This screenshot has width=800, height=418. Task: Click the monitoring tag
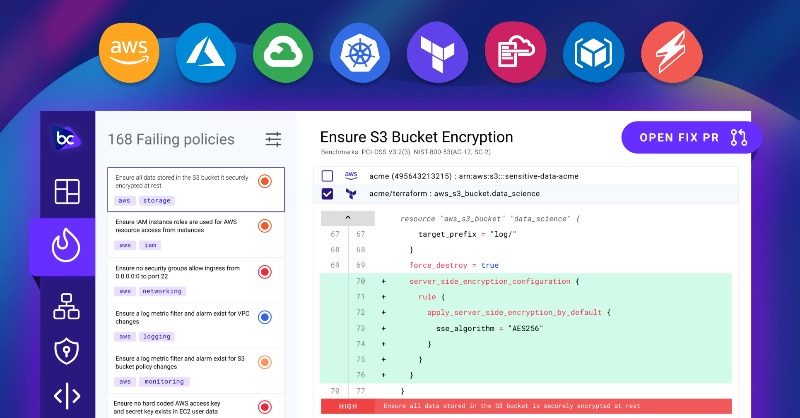(164, 382)
